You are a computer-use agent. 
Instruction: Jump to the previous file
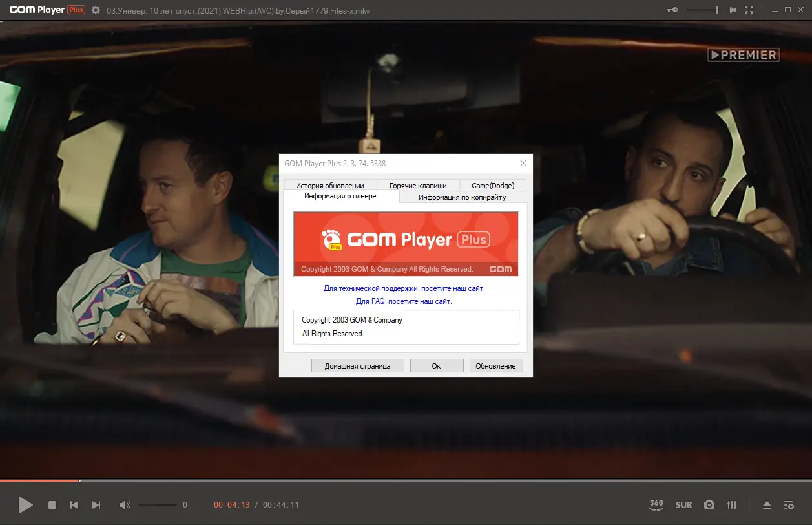pos(74,505)
